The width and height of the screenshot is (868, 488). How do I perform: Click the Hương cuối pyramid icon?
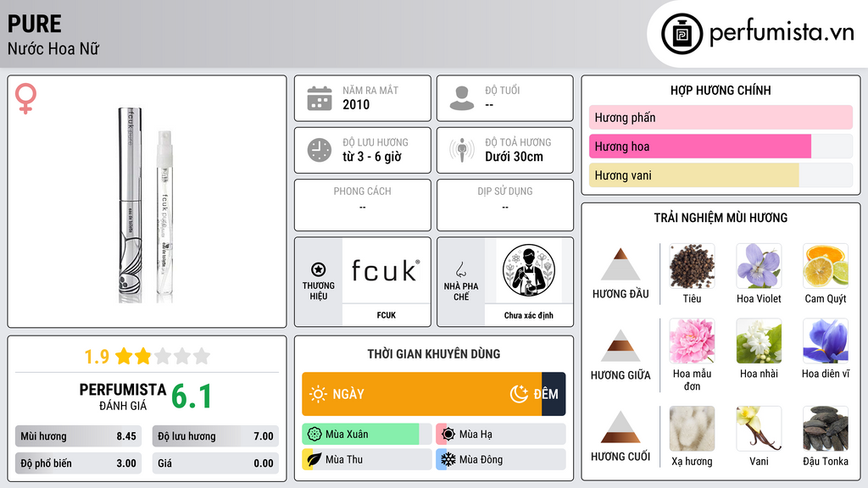[620, 427]
